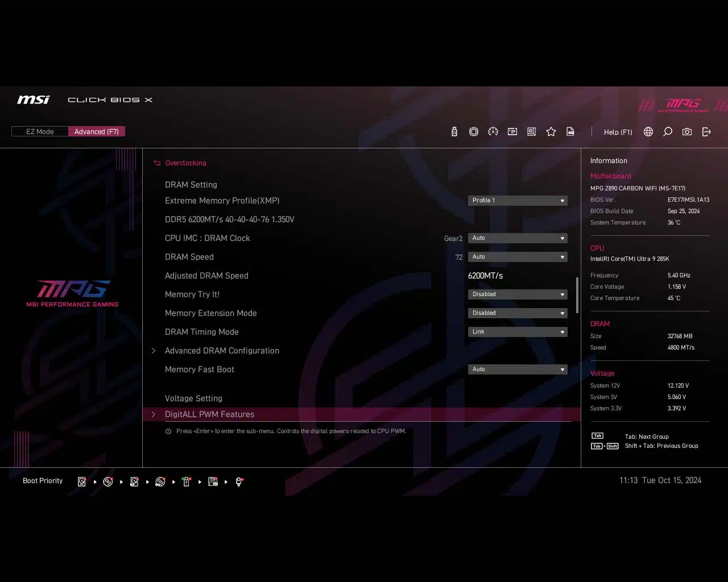Image resolution: width=728 pixels, height=582 pixels.
Task: Select the Advanced (F7) mode tab
Action: pyautogui.click(x=97, y=132)
